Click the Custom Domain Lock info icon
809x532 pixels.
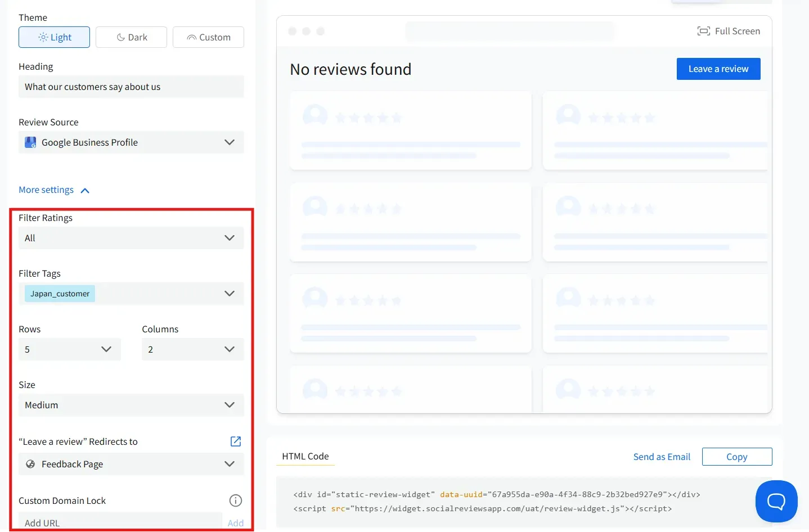236,501
